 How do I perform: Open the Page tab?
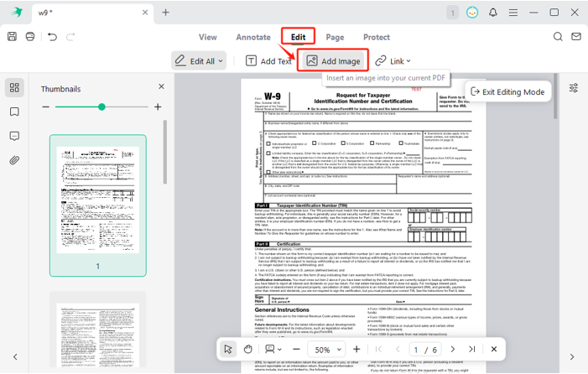[x=335, y=37]
